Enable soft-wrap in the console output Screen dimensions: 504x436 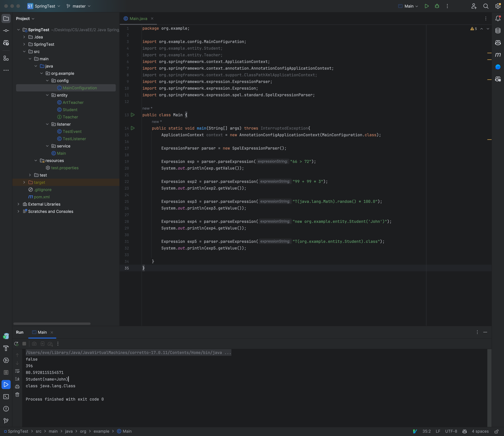point(17,371)
